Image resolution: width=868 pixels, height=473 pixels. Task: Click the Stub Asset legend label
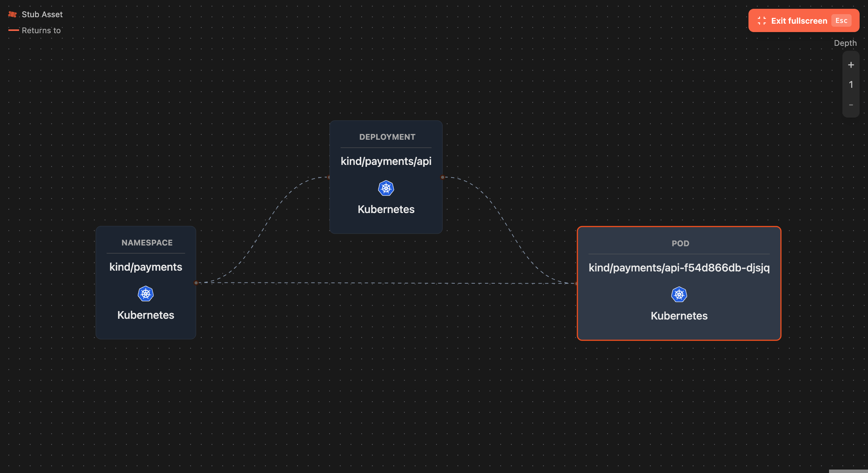(x=42, y=15)
